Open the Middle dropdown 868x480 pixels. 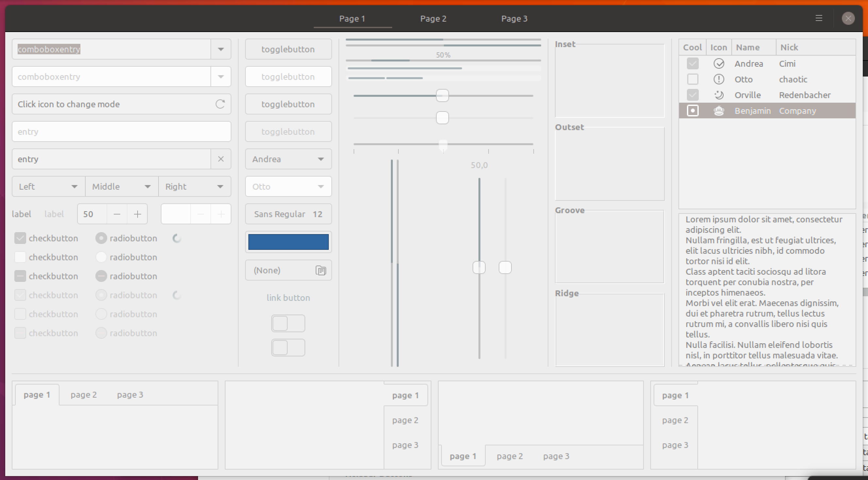121,187
